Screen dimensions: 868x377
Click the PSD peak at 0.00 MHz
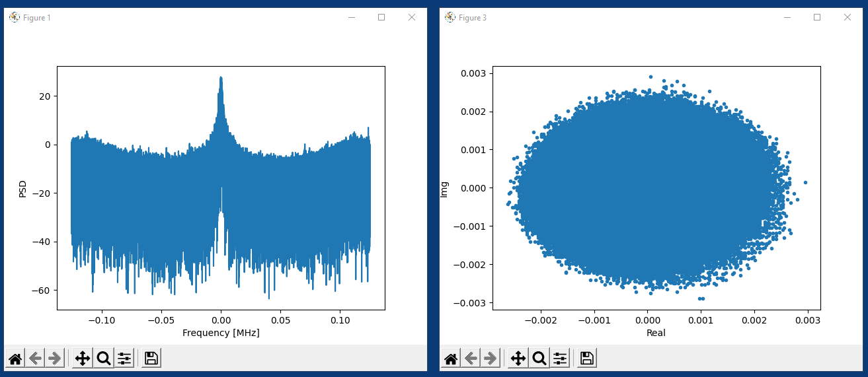point(221,78)
